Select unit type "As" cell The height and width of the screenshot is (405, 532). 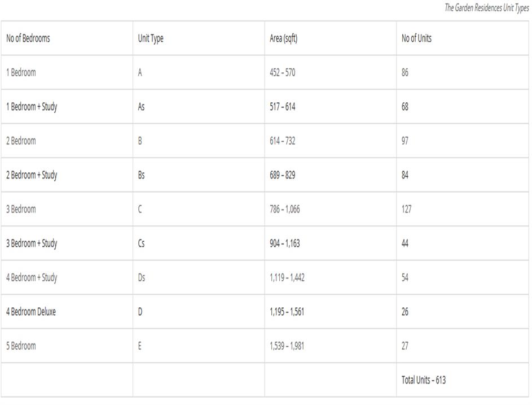click(142, 107)
